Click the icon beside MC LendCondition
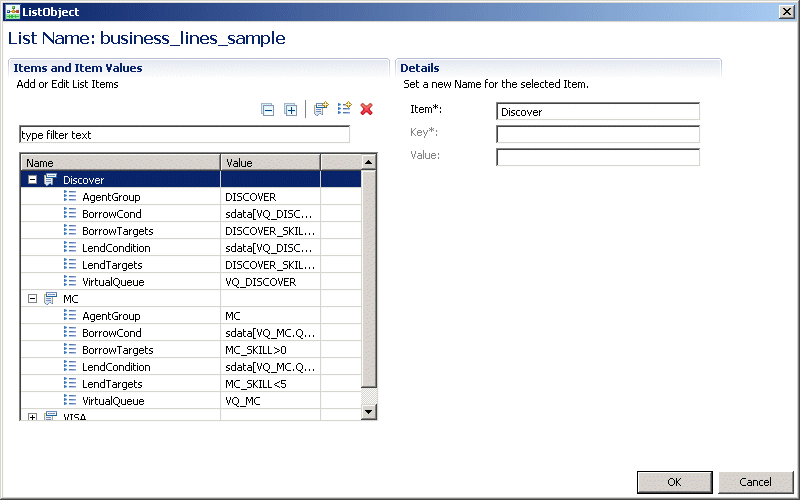This screenshot has width=800, height=500. [70, 366]
